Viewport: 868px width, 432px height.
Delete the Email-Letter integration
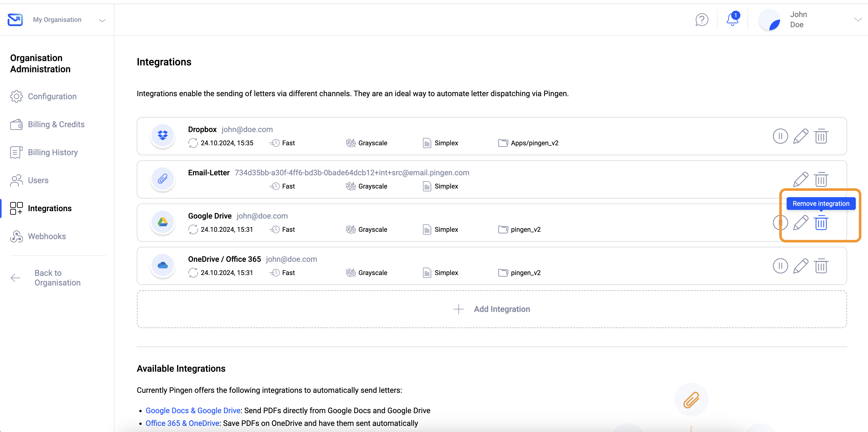pyautogui.click(x=821, y=179)
